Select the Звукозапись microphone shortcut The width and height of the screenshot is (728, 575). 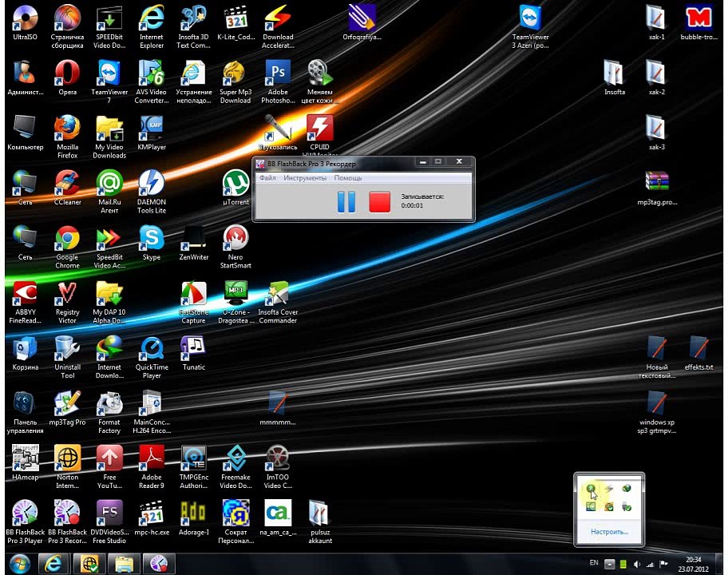tap(278, 133)
